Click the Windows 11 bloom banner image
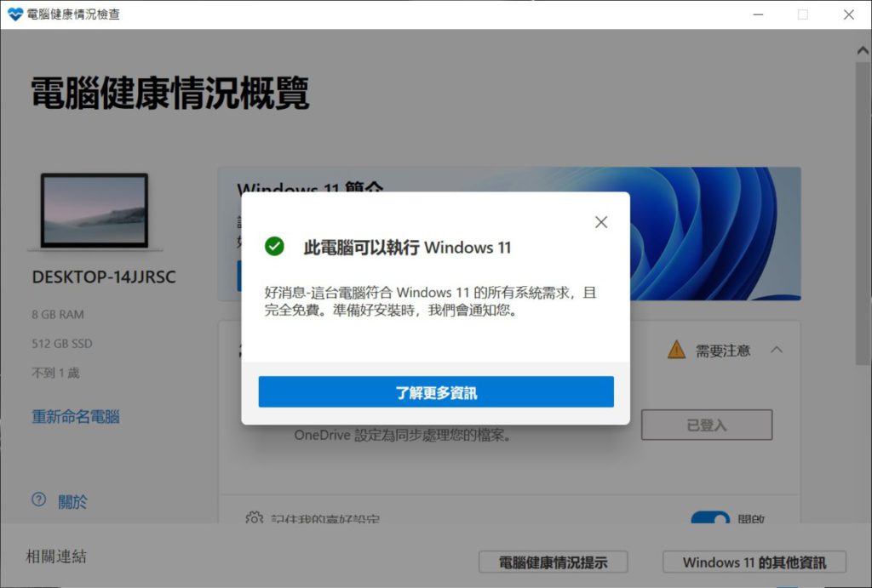 (715, 233)
